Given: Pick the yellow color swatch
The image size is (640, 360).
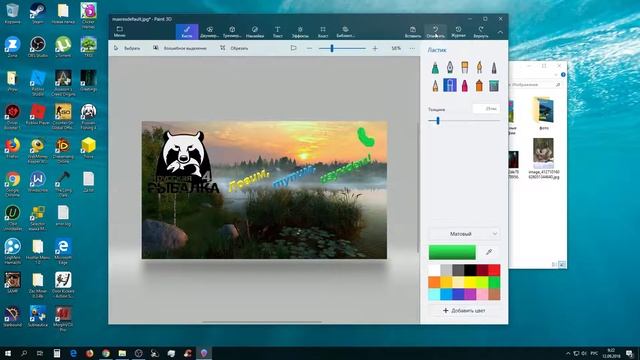Looking at the screenshot, I should point(470,282).
